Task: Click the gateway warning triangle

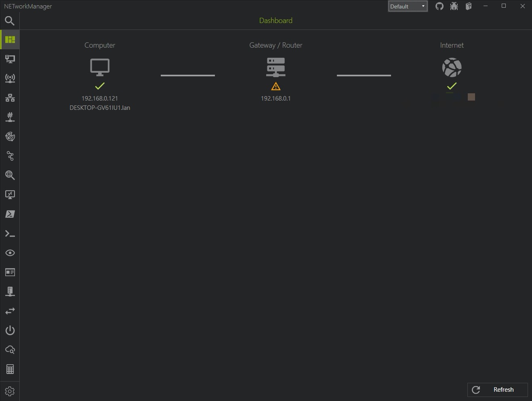Action: 276,86
